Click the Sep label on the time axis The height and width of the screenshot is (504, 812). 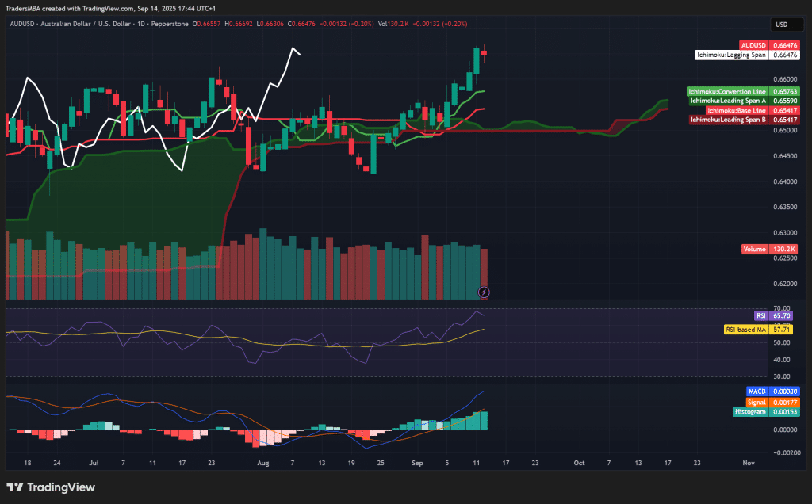pos(418,463)
